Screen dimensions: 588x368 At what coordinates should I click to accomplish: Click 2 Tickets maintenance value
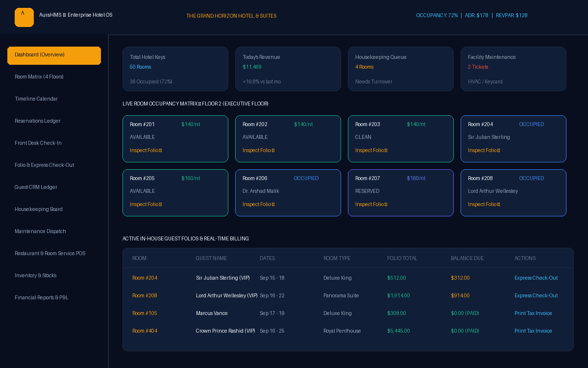click(478, 67)
